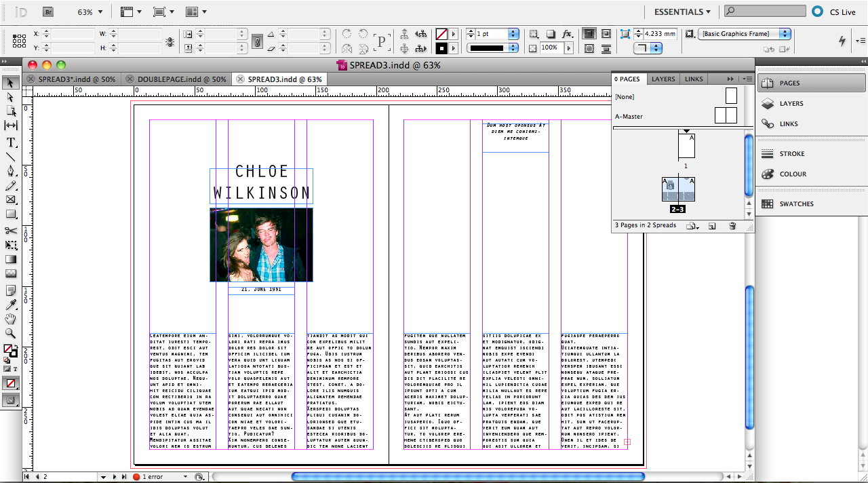Switch to the LAYERS tab
This screenshot has width=868, height=483.
tap(663, 79)
